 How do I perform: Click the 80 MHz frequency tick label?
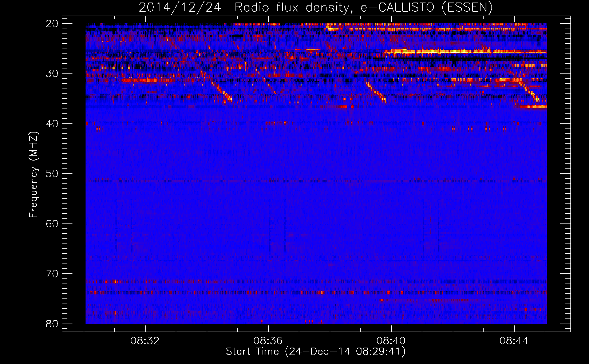click(52, 324)
